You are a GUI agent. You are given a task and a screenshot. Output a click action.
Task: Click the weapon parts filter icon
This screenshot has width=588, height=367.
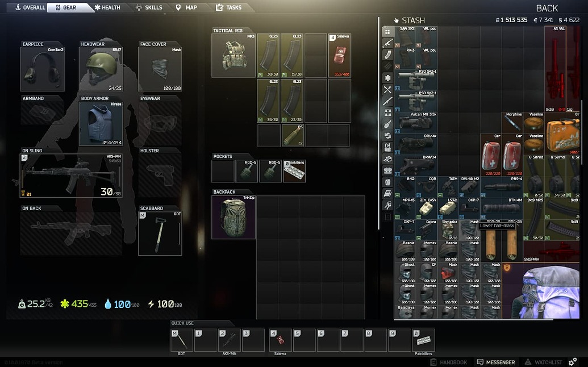pyautogui.click(x=389, y=206)
